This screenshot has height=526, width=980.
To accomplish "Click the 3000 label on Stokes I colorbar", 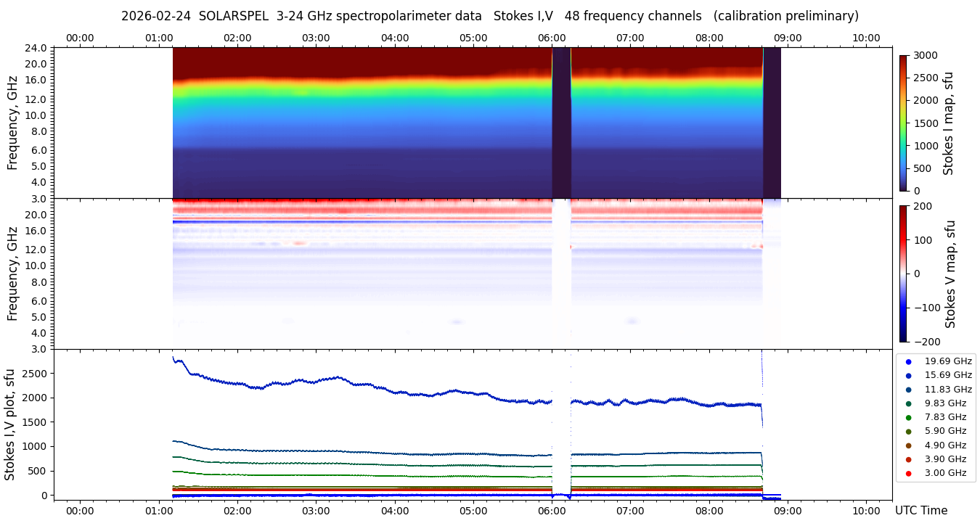I will click(924, 56).
